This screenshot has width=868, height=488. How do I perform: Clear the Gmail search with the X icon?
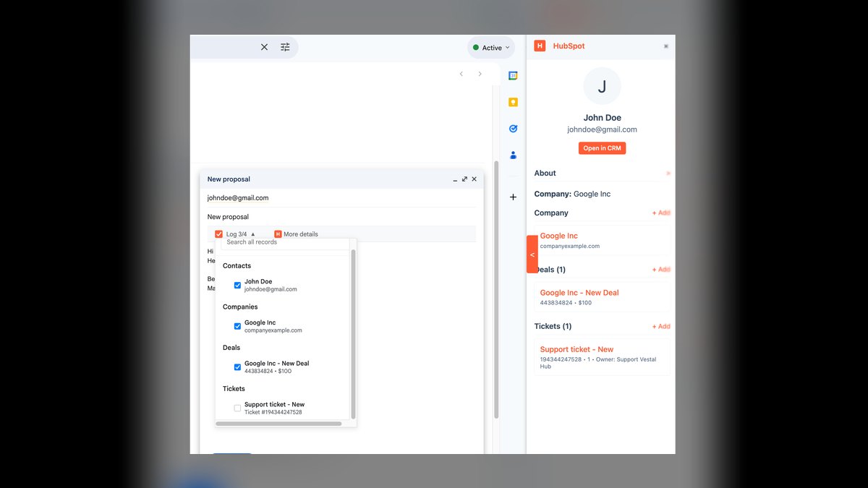pyautogui.click(x=264, y=47)
